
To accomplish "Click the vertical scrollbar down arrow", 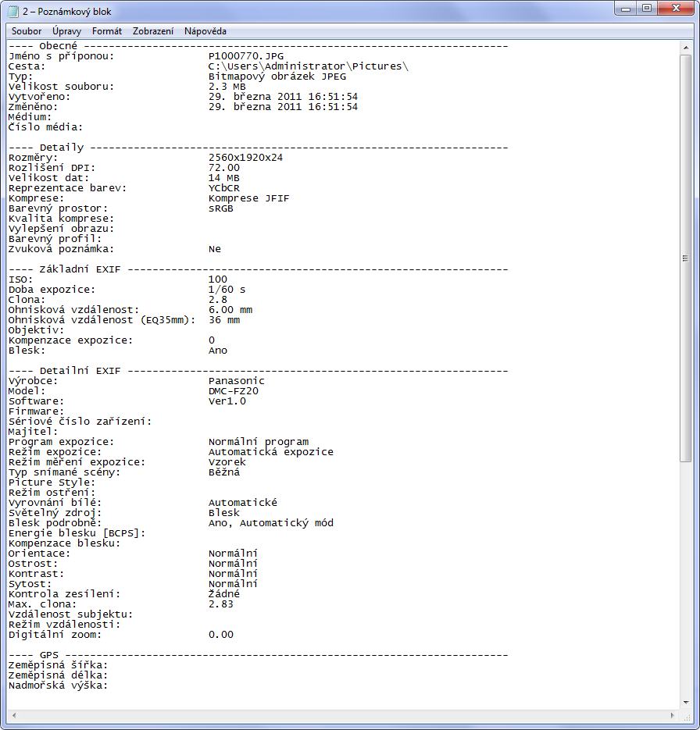I will click(686, 703).
